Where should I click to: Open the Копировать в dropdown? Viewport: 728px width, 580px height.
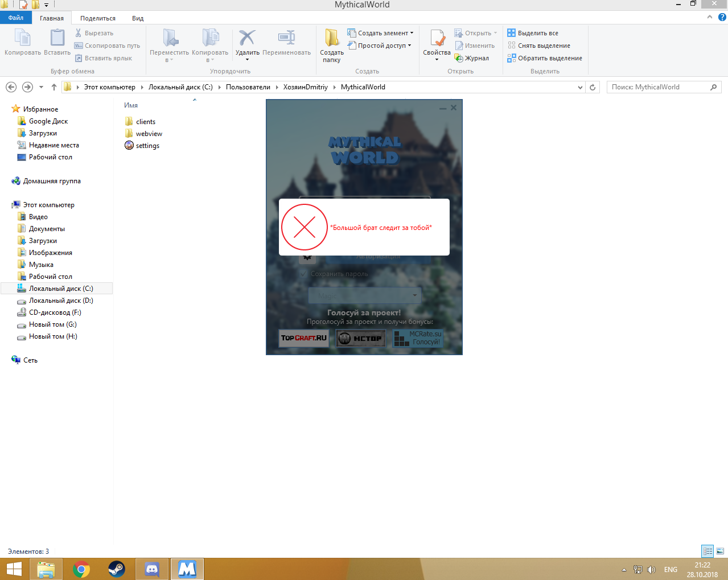[x=210, y=46]
